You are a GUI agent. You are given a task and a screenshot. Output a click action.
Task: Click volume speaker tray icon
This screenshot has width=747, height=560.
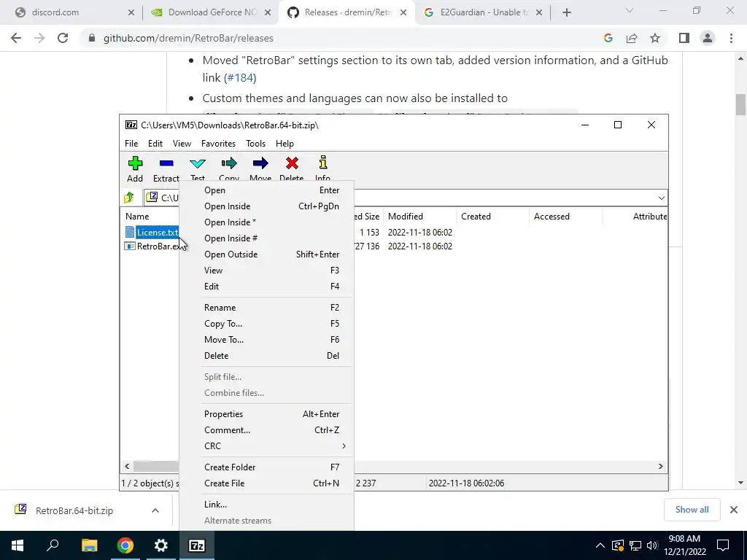coord(652,545)
